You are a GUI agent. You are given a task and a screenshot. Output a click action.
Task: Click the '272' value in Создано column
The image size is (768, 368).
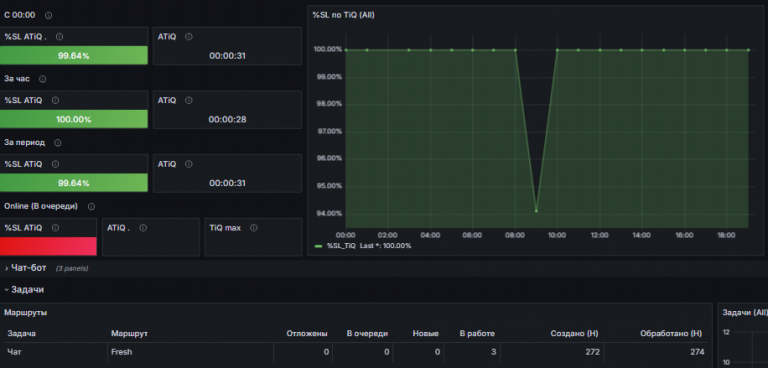pos(592,352)
